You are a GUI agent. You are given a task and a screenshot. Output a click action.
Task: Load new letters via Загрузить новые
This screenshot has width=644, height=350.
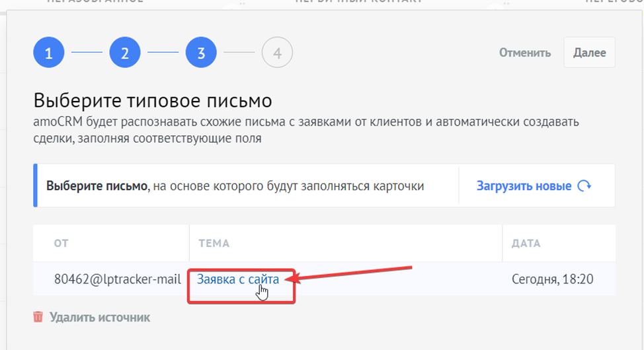(524, 186)
